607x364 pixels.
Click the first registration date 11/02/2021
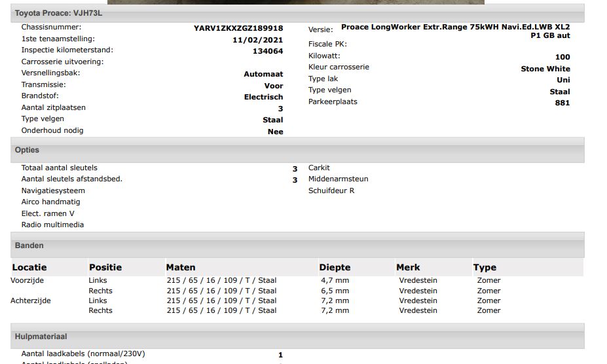[258, 40]
